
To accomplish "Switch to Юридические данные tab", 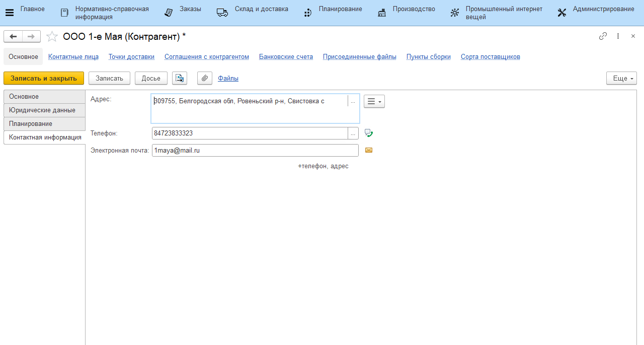I will pyautogui.click(x=42, y=110).
